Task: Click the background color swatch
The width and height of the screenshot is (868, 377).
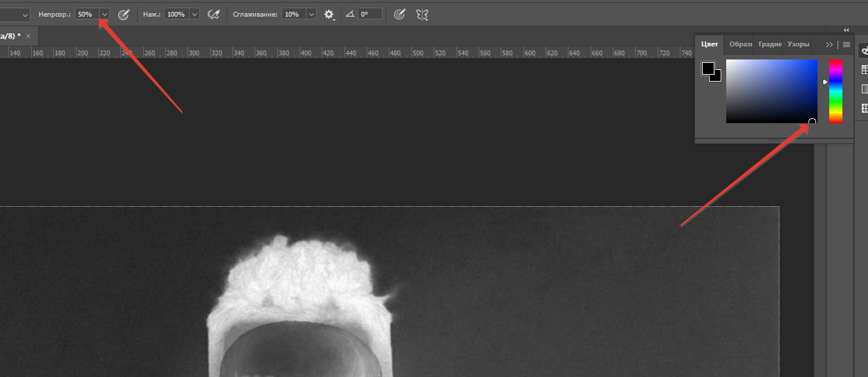Action: tap(717, 77)
